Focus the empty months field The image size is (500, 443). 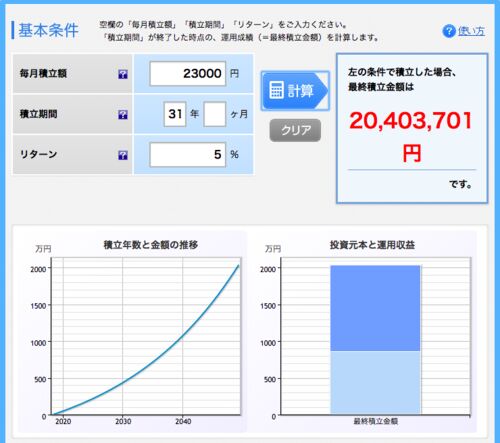click(215, 114)
